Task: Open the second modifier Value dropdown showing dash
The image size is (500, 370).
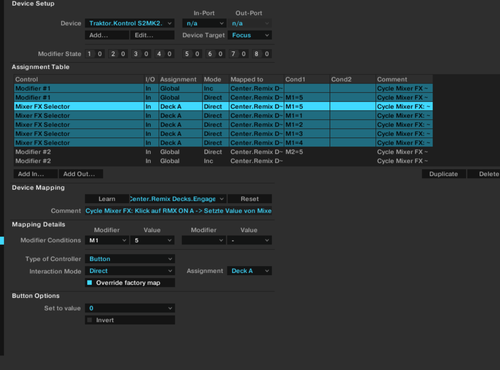Action: pyautogui.click(x=250, y=240)
